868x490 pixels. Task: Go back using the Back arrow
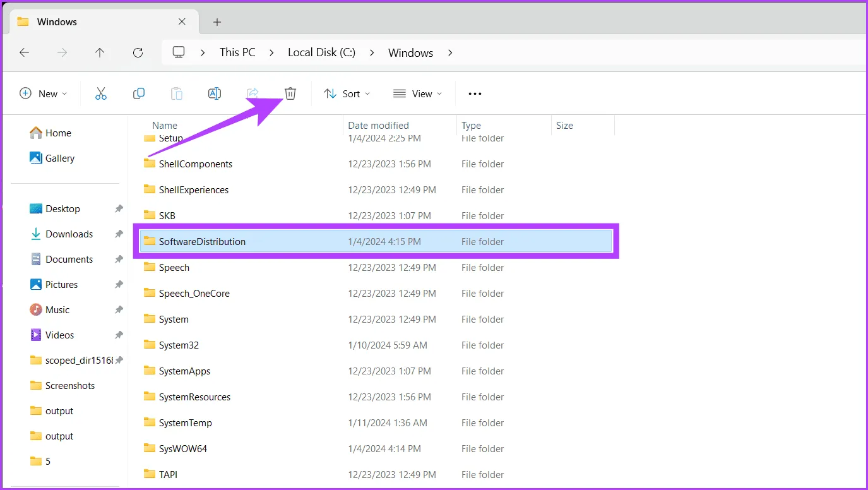click(x=25, y=52)
